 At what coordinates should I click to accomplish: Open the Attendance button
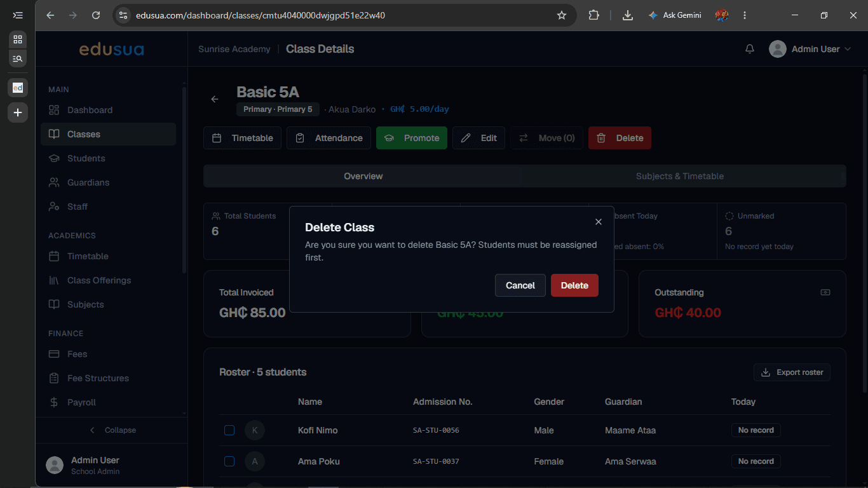point(329,138)
